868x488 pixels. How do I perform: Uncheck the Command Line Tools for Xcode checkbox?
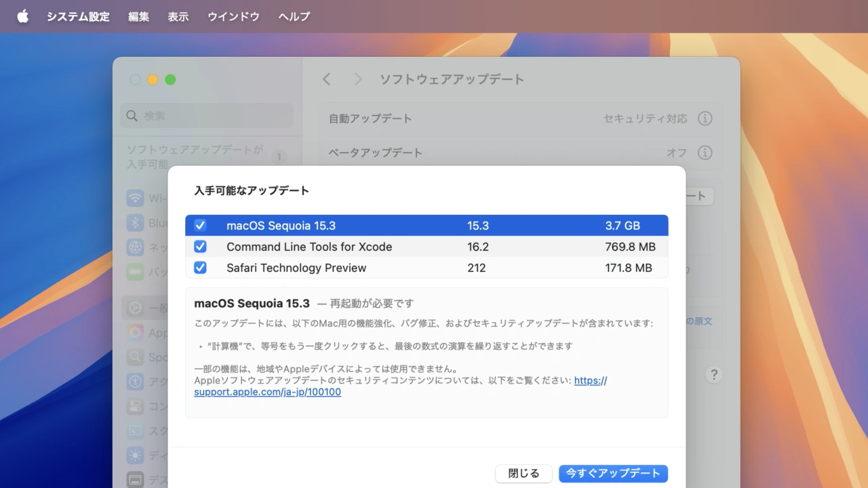200,246
